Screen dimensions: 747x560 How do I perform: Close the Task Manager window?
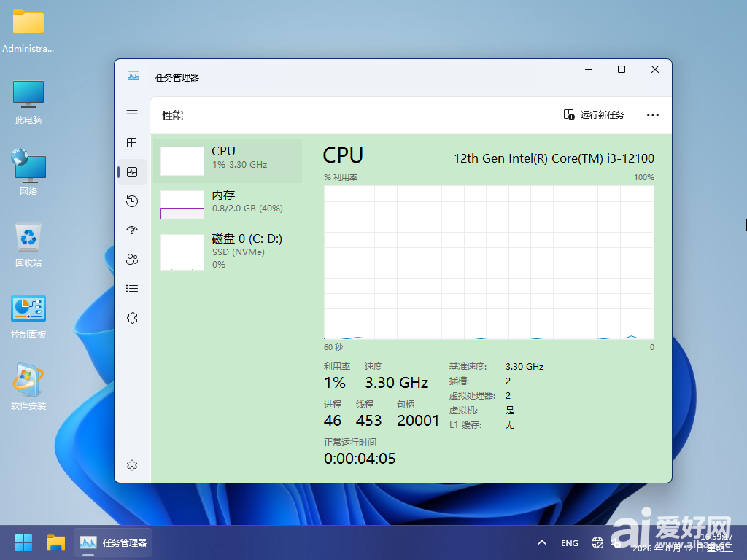tap(654, 69)
